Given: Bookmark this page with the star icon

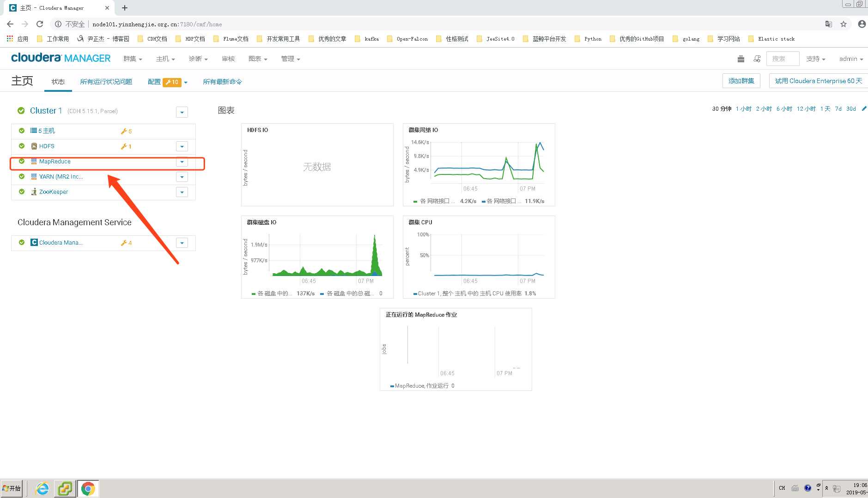Looking at the screenshot, I should pos(844,24).
